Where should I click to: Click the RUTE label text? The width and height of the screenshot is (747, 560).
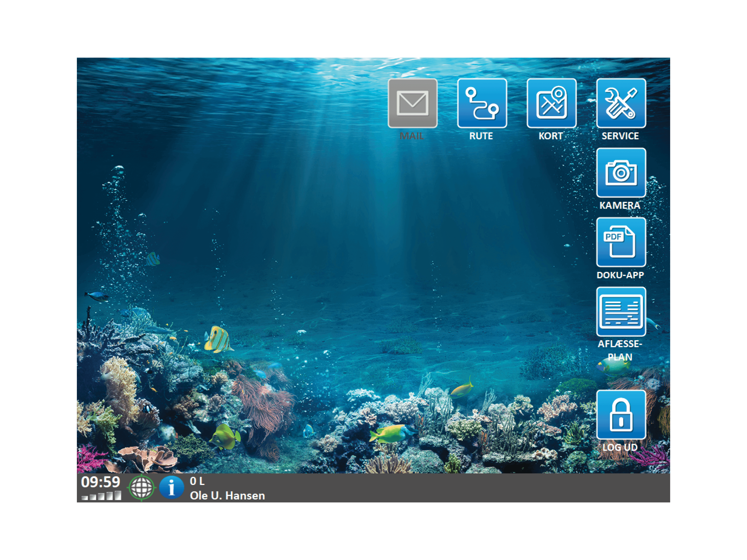[481, 136]
